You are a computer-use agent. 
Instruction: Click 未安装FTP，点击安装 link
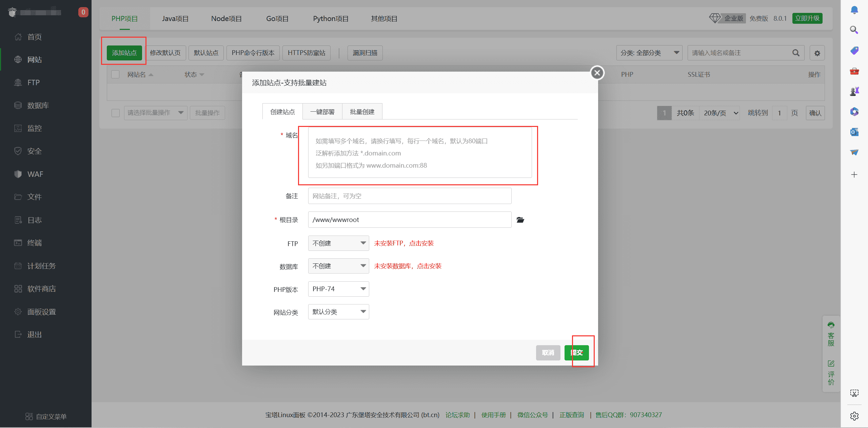pyautogui.click(x=404, y=243)
